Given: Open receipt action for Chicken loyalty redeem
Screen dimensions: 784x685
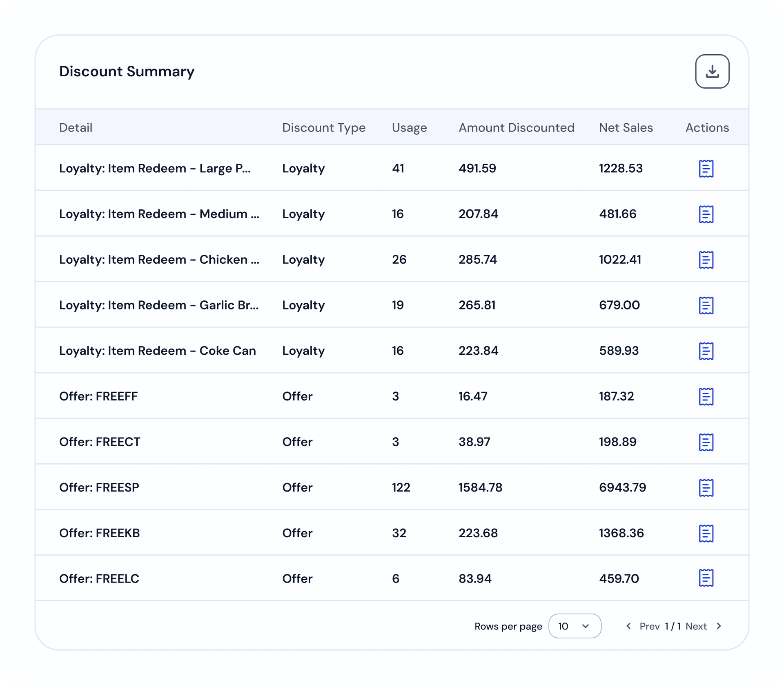Looking at the screenshot, I should tap(706, 260).
